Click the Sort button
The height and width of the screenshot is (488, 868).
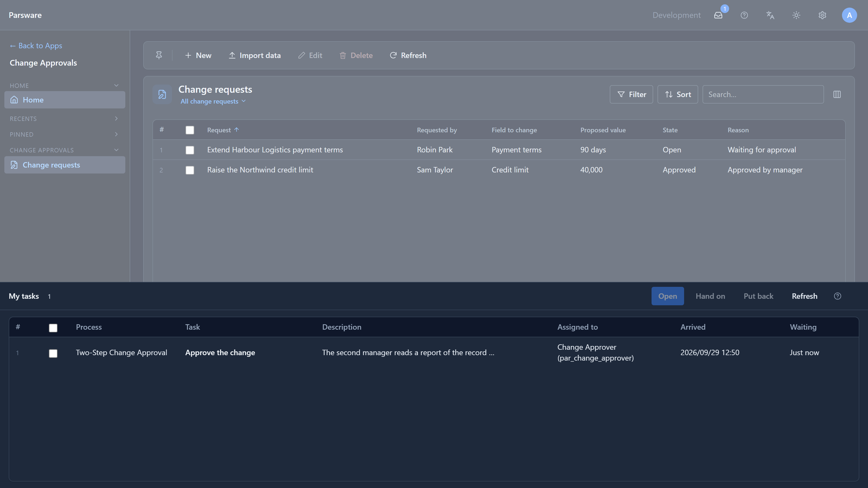(x=678, y=94)
